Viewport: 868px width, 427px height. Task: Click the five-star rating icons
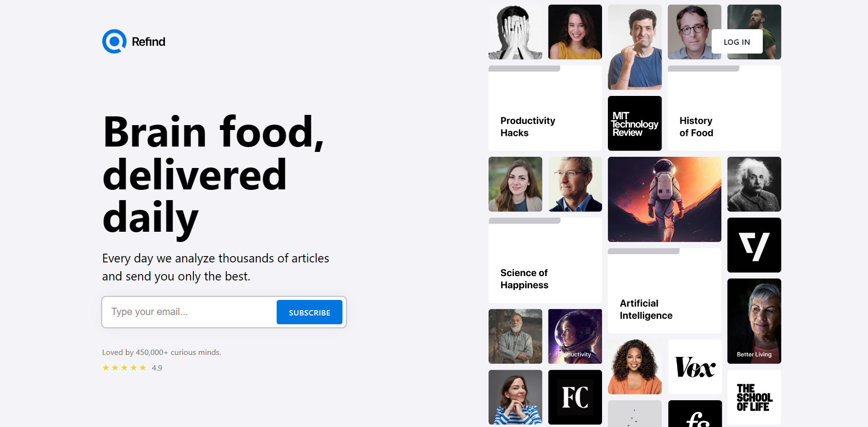pos(124,368)
